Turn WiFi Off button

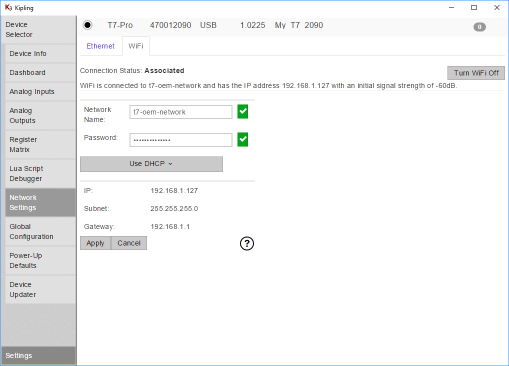[x=476, y=73]
